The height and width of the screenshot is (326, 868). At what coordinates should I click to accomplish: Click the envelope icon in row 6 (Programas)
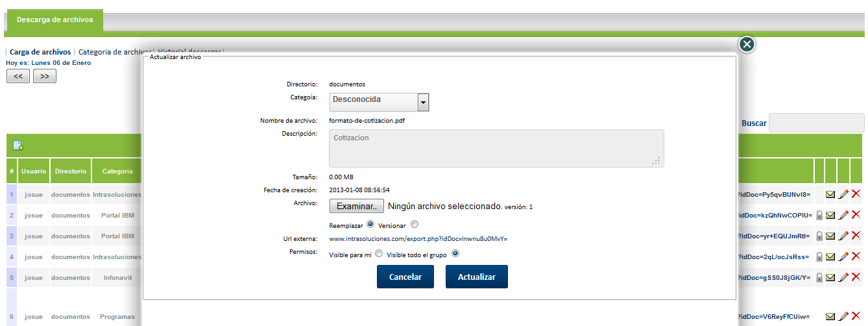point(830,316)
